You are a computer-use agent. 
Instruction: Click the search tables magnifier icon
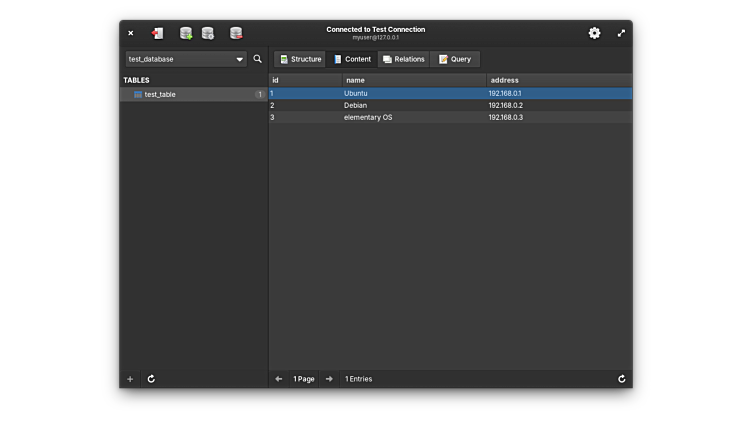point(258,59)
